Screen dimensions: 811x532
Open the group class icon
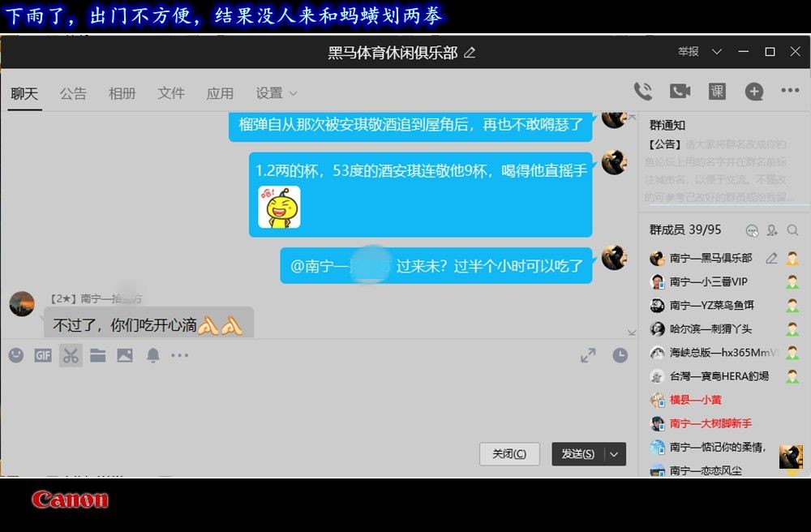[717, 92]
